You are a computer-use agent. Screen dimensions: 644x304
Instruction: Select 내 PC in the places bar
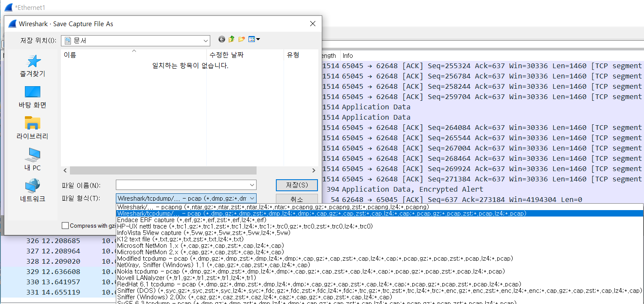tap(32, 160)
